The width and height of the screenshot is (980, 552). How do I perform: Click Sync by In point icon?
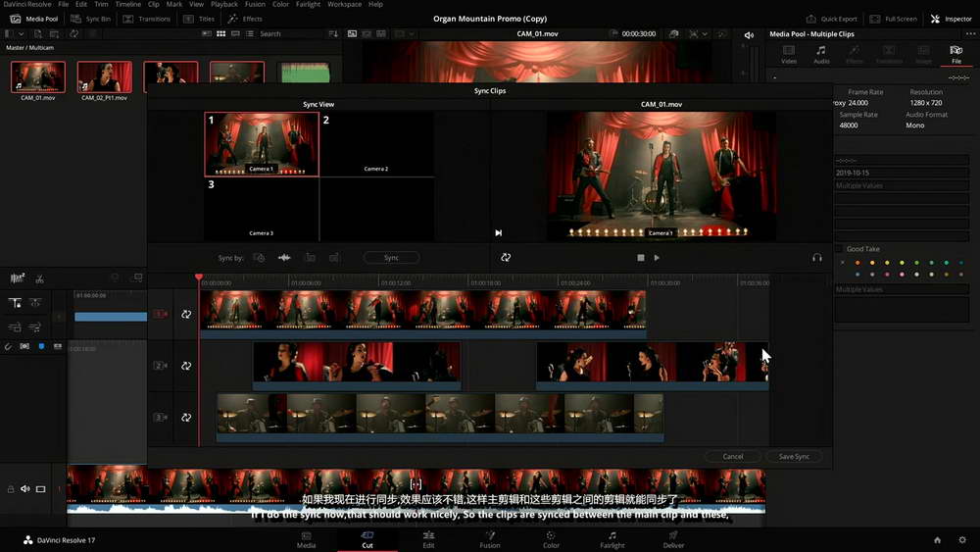click(310, 258)
